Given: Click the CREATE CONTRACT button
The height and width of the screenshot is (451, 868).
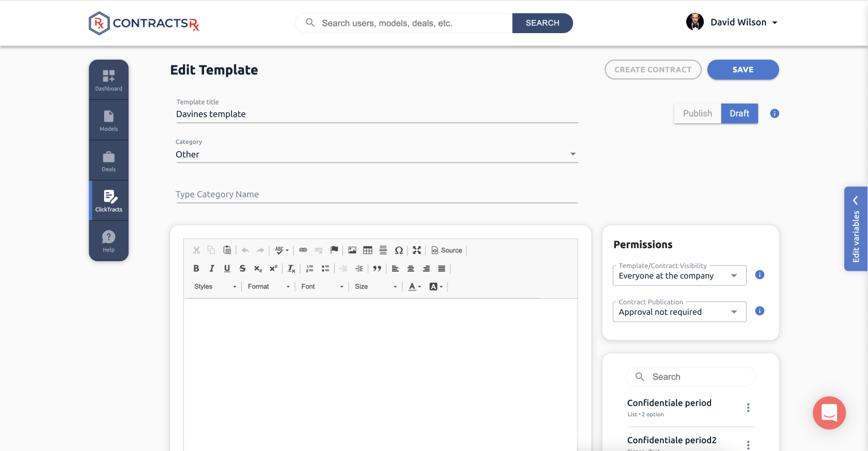Looking at the screenshot, I should 653,69.
